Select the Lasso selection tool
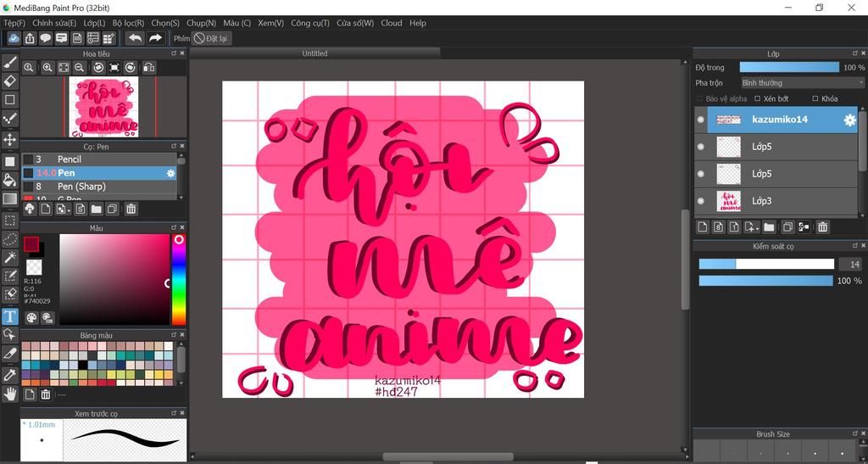The width and height of the screenshot is (868, 464). pyautogui.click(x=10, y=239)
